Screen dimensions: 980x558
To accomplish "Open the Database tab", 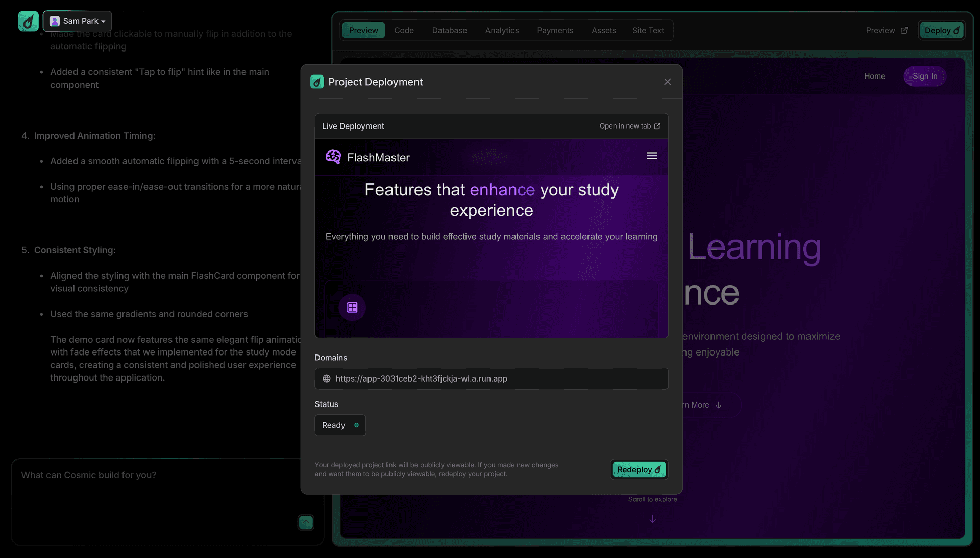I will [x=449, y=30].
